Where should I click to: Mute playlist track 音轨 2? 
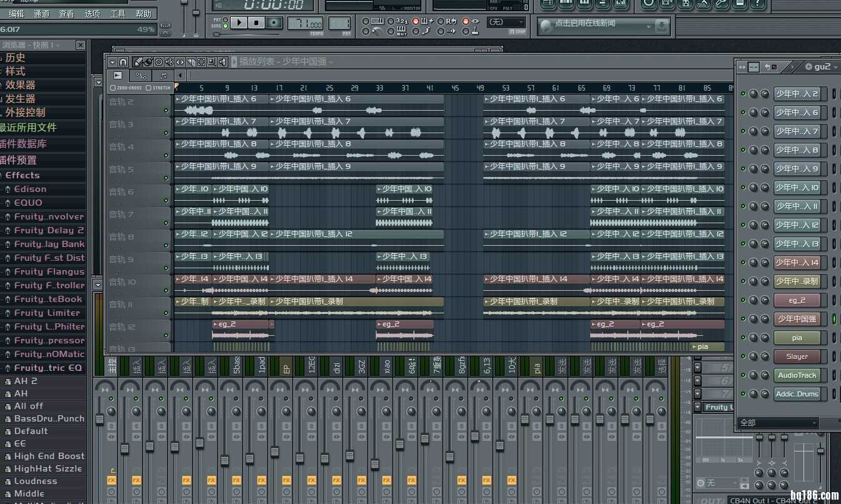click(166, 111)
